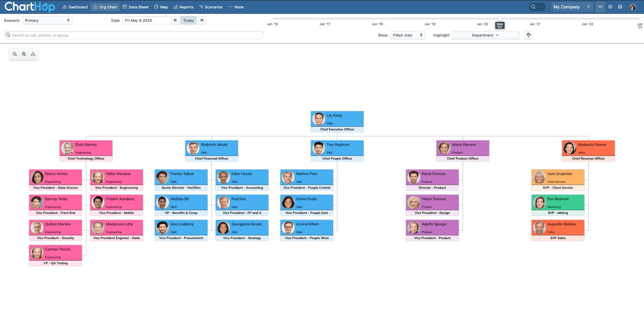The width and height of the screenshot is (644, 336).
Task: Expand the Scenario dropdown set to Primary
Action: [x=47, y=20]
